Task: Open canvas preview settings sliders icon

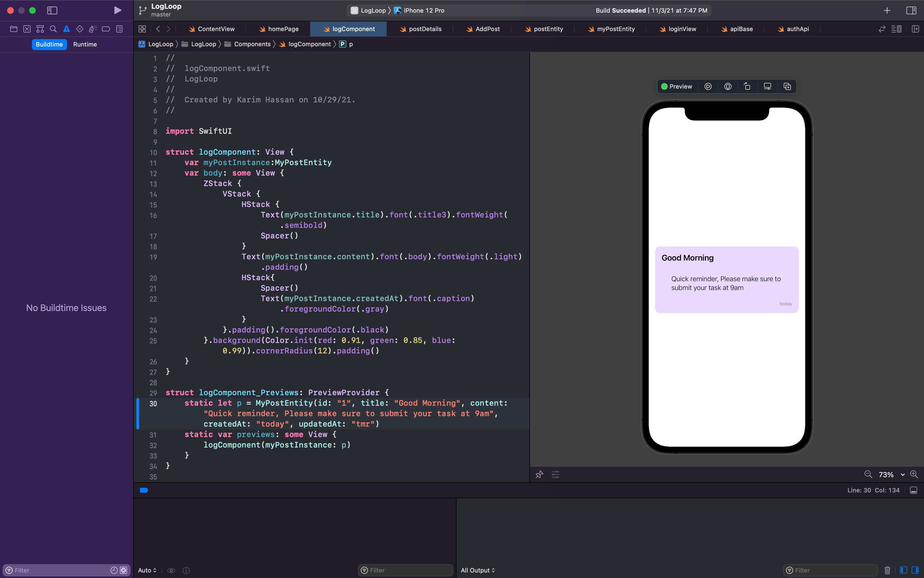Action: point(555,475)
